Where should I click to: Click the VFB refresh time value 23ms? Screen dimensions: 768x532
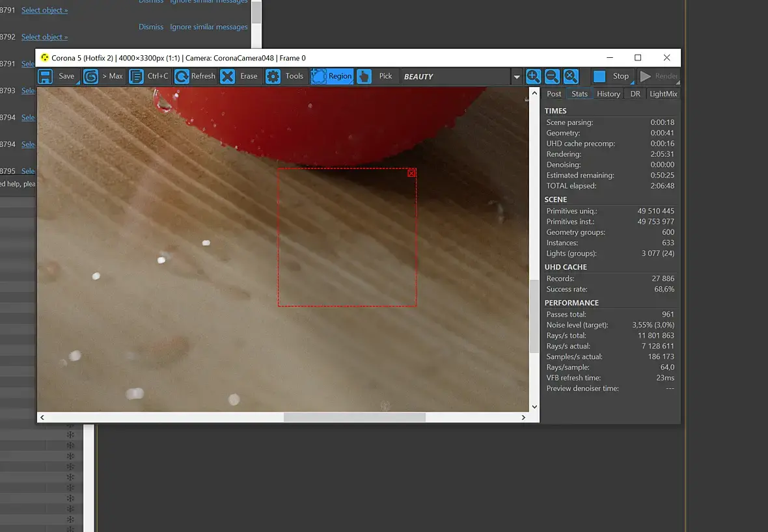[x=665, y=378]
